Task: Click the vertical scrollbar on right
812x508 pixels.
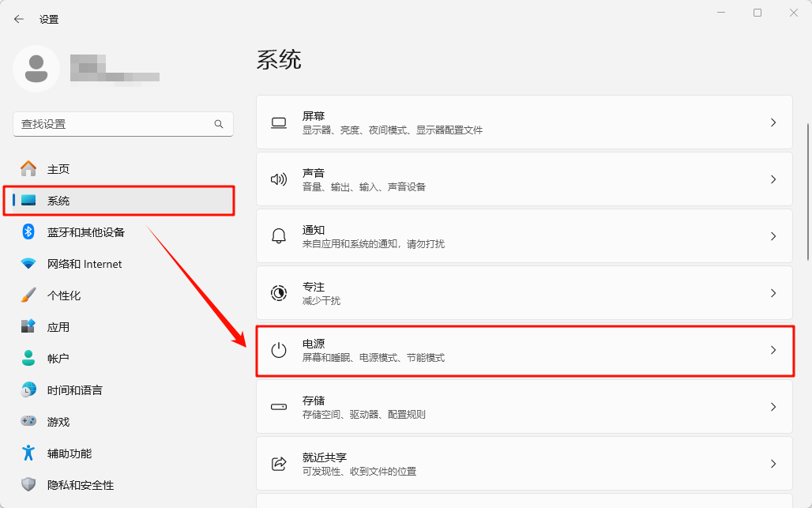Action: (x=807, y=191)
